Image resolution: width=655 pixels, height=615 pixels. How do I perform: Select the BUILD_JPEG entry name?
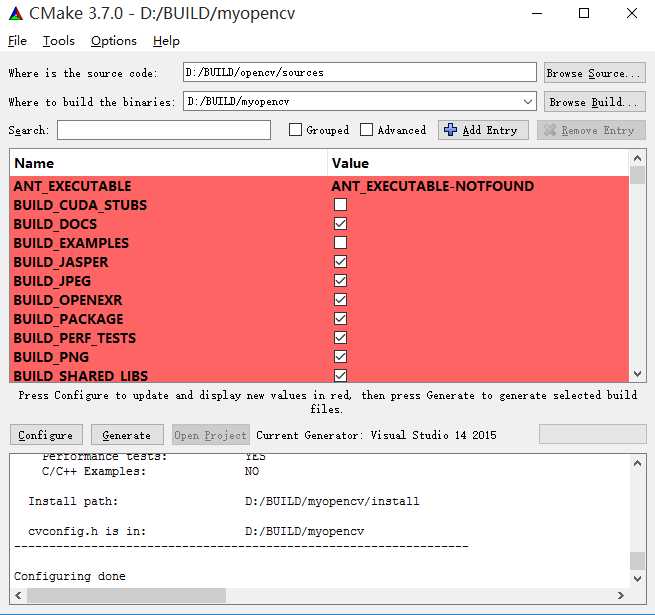click(x=52, y=281)
